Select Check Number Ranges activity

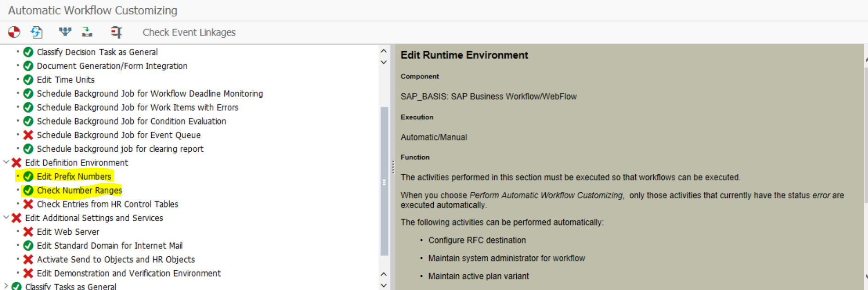[x=79, y=190]
